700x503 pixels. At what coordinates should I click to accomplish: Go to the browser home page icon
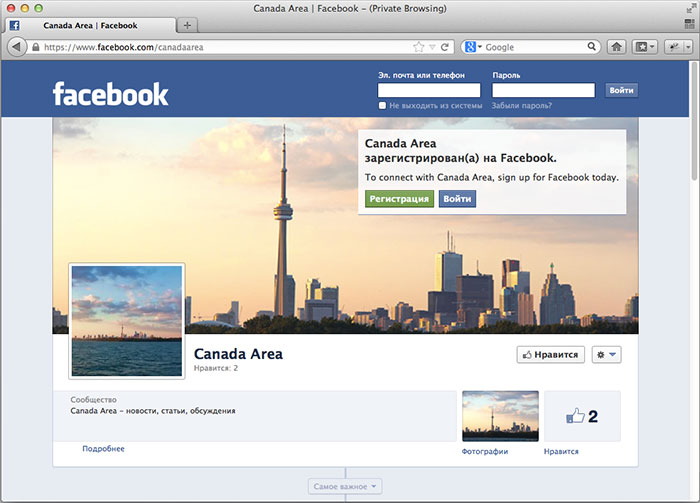pyautogui.click(x=617, y=47)
